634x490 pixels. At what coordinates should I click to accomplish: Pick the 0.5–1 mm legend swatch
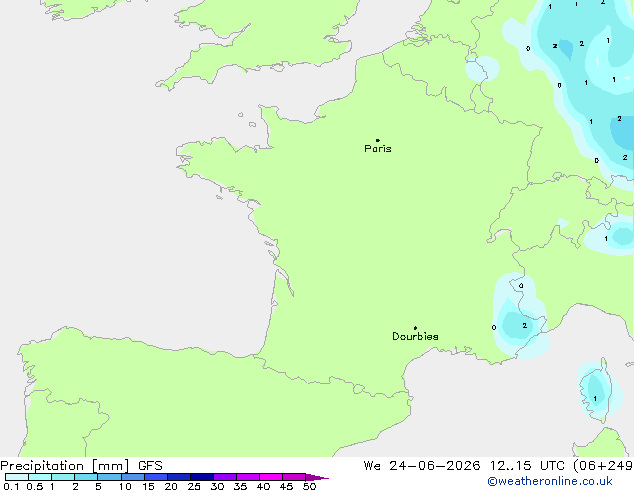click(40, 477)
